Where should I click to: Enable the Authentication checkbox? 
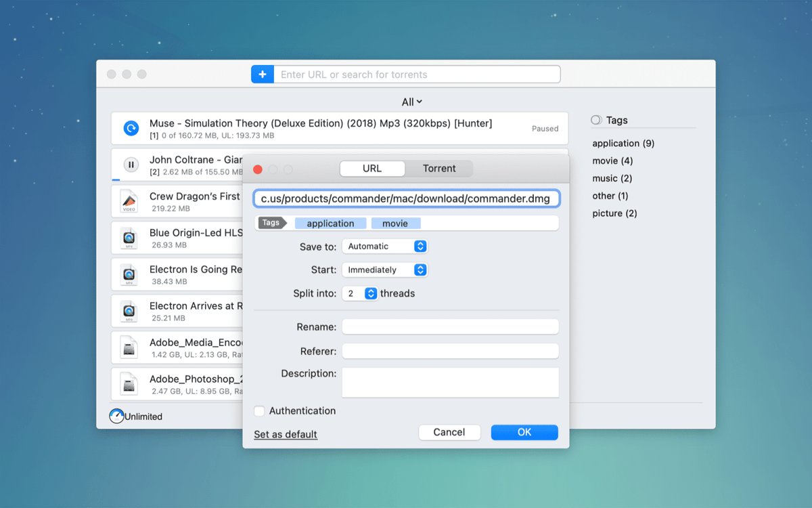[x=259, y=411]
